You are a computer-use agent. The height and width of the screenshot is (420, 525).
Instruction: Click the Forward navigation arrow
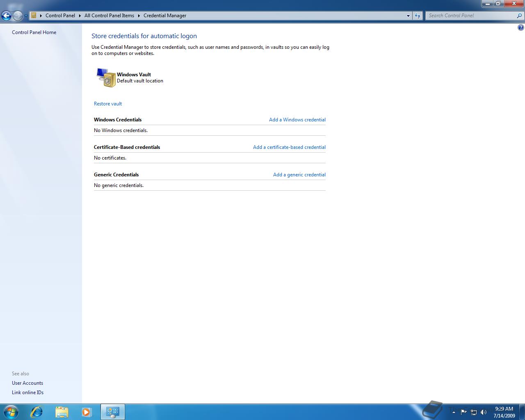pyautogui.click(x=18, y=16)
